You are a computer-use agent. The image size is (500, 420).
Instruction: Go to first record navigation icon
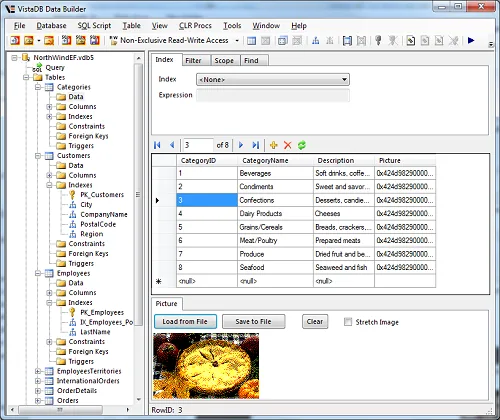(x=157, y=145)
